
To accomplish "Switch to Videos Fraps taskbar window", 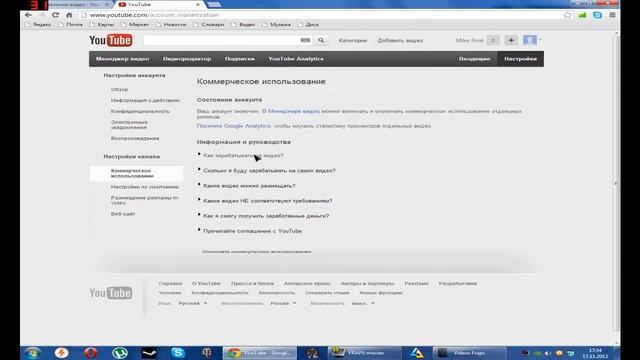I will pyautogui.click(x=469, y=353).
